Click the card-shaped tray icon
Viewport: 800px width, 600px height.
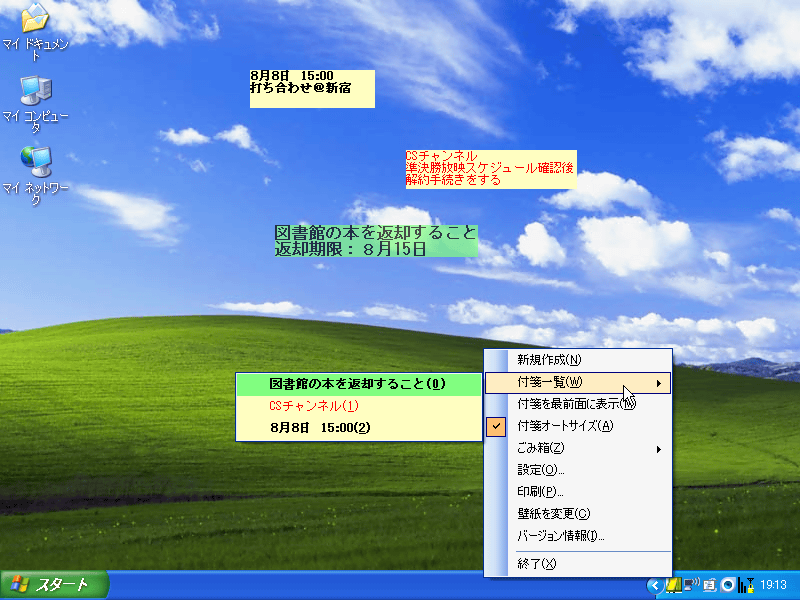tap(710, 585)
